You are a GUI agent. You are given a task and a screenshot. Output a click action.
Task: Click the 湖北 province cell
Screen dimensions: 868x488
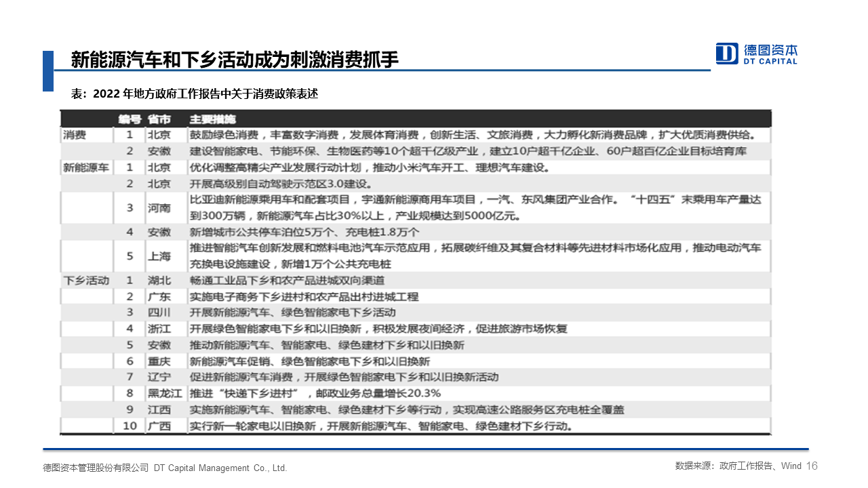point(159,280)
